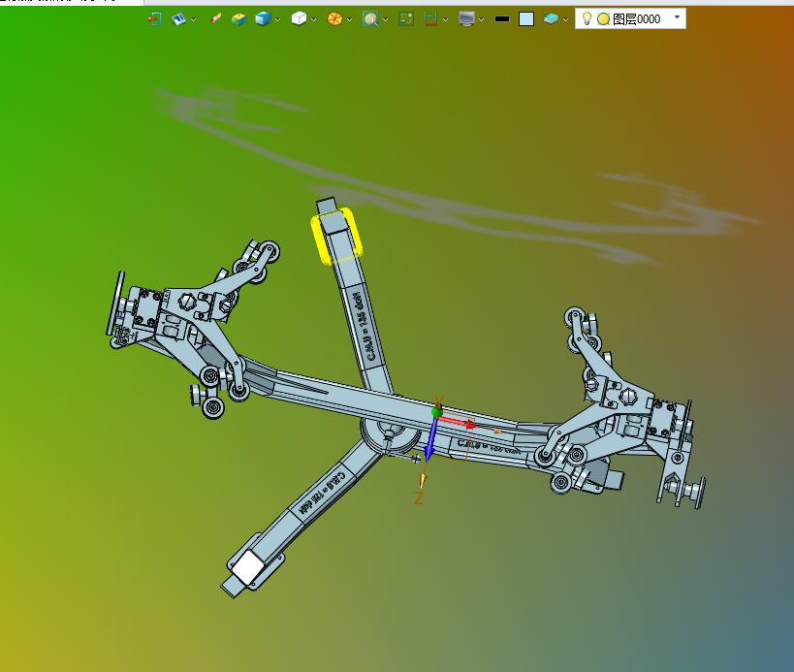This screenshot has height=672, width=794.
Task: Pick the black line color swatch
Action: point(502,19)
